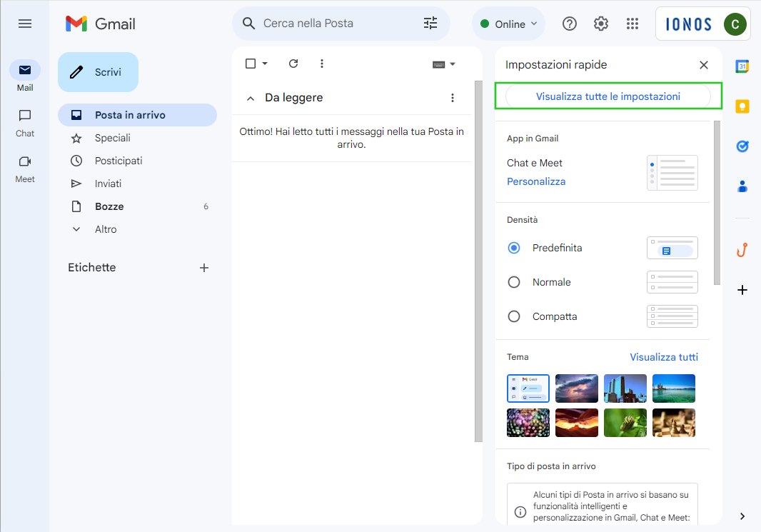
Task: Select the stormy clouds theme
Action: [577, 388]
